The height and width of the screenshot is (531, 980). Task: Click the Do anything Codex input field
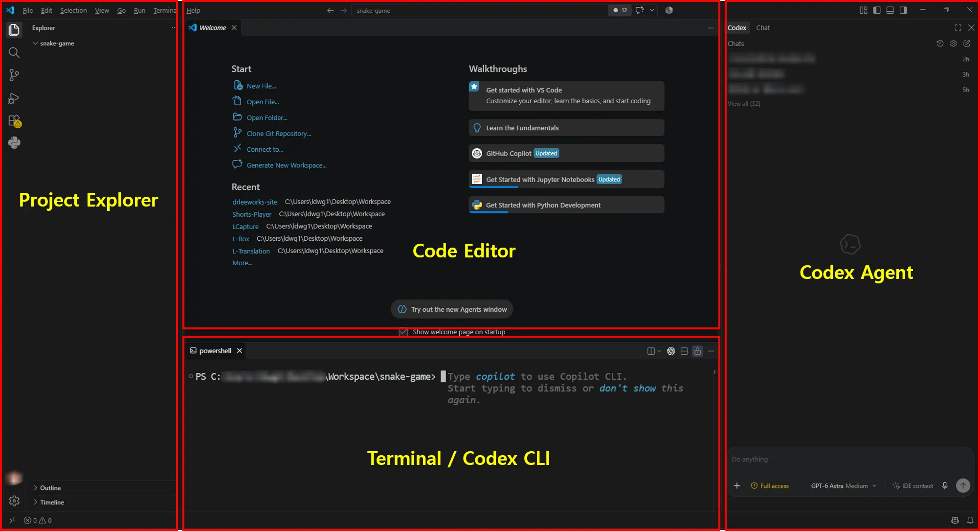click(850, 460)
